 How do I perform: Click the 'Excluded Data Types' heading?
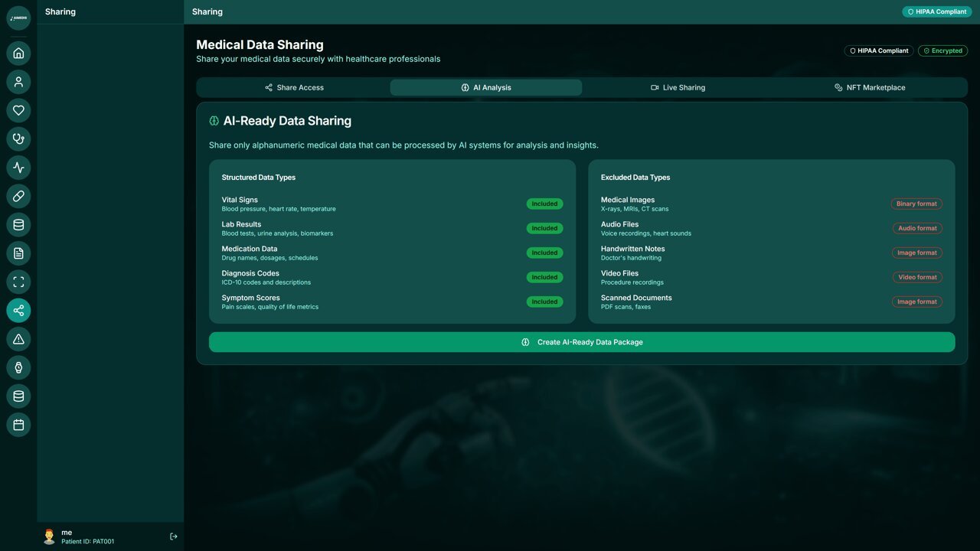(635, 178)
